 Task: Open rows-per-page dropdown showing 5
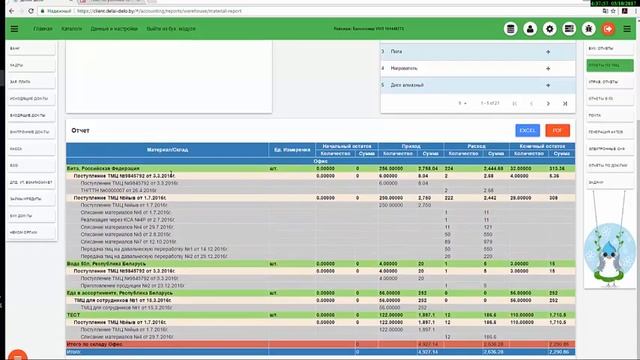click(462, 104)
